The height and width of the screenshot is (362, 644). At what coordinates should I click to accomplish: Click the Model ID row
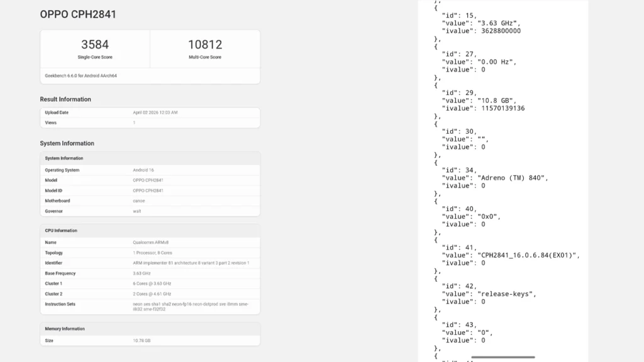pyautogui.click(x=150, y=190)
